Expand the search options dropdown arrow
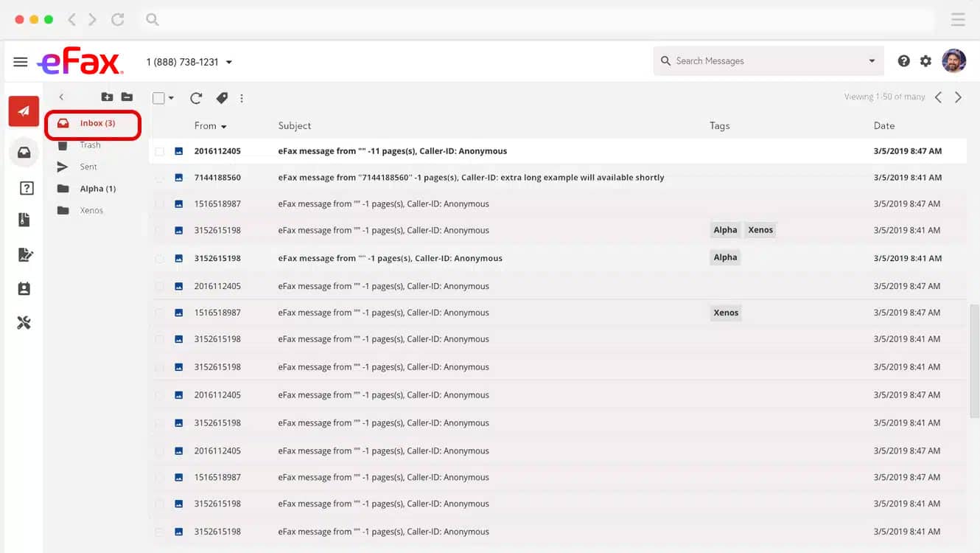 (x=870, y=60)
